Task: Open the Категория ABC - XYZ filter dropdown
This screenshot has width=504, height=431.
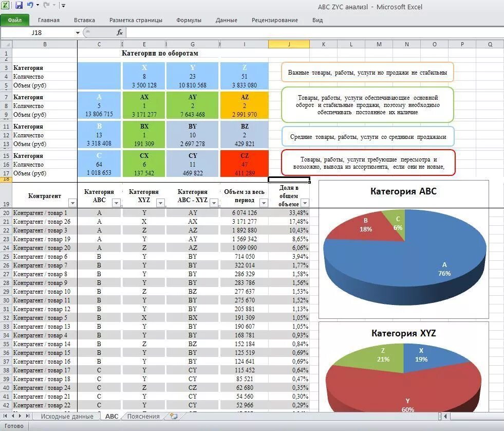Action: pos(214,203)
